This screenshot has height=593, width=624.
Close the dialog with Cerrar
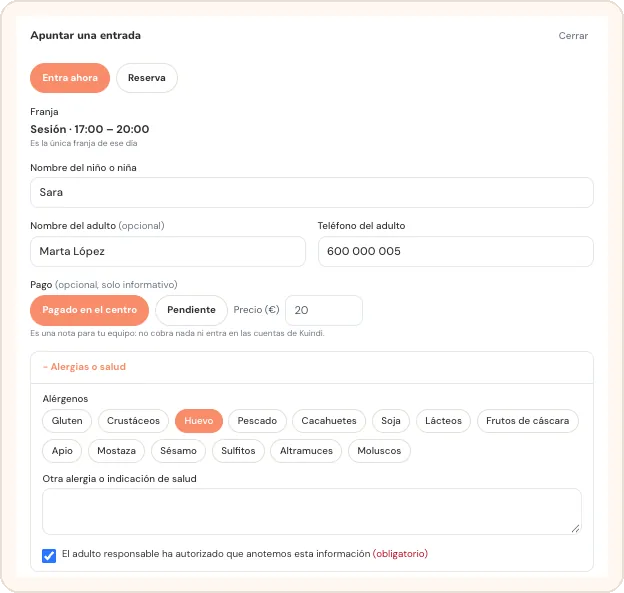coord(573,35)
